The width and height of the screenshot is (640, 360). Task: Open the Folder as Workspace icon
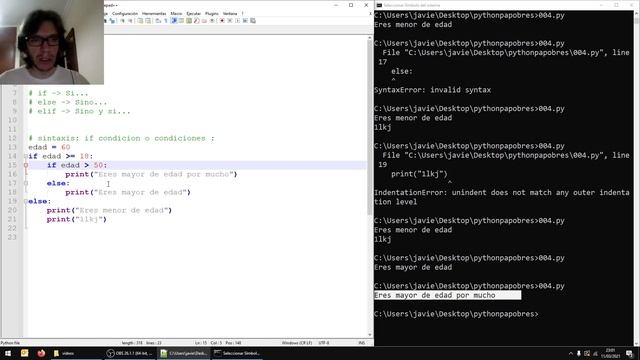pos(204,20)
